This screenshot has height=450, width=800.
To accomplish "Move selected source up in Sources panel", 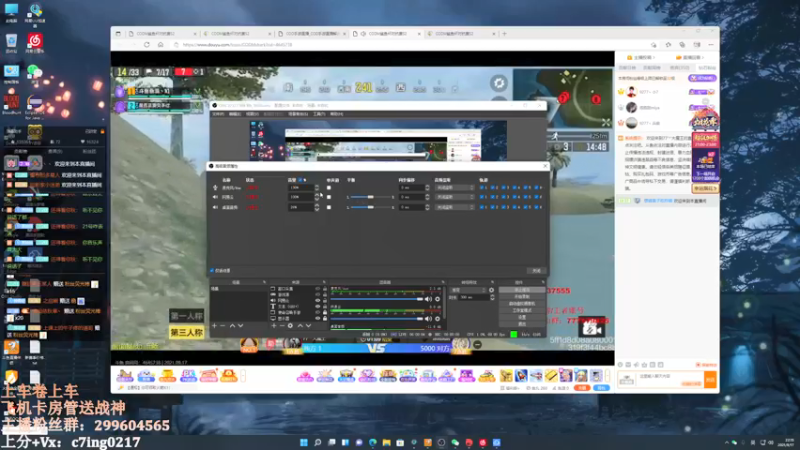I will pyautogui.click(x=300, y=326).
